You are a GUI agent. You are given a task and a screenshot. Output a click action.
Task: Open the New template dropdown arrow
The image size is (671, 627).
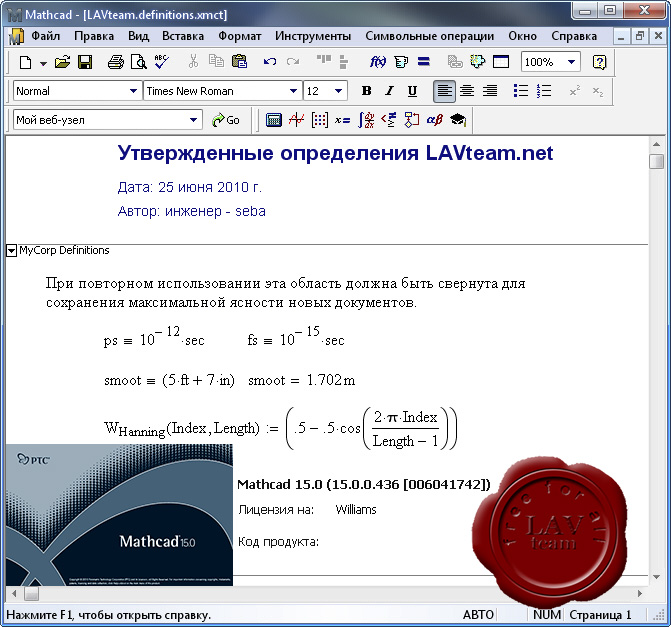click(43, 63)
